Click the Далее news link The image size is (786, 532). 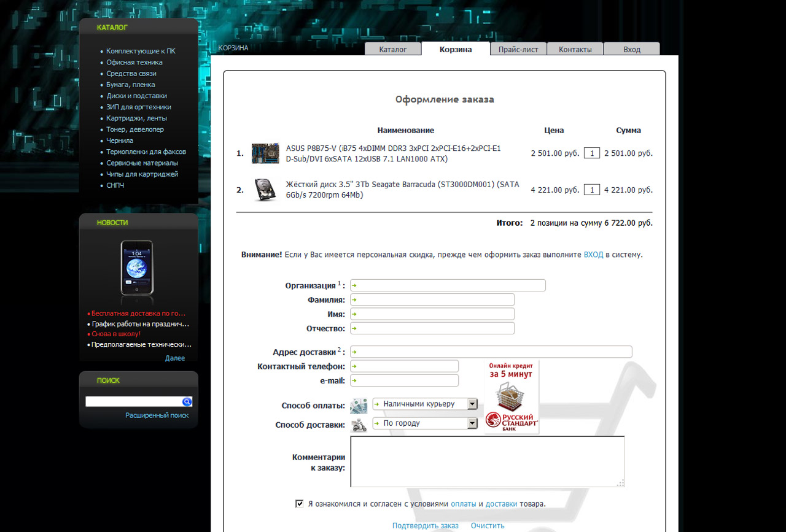[x=175, y=358]
